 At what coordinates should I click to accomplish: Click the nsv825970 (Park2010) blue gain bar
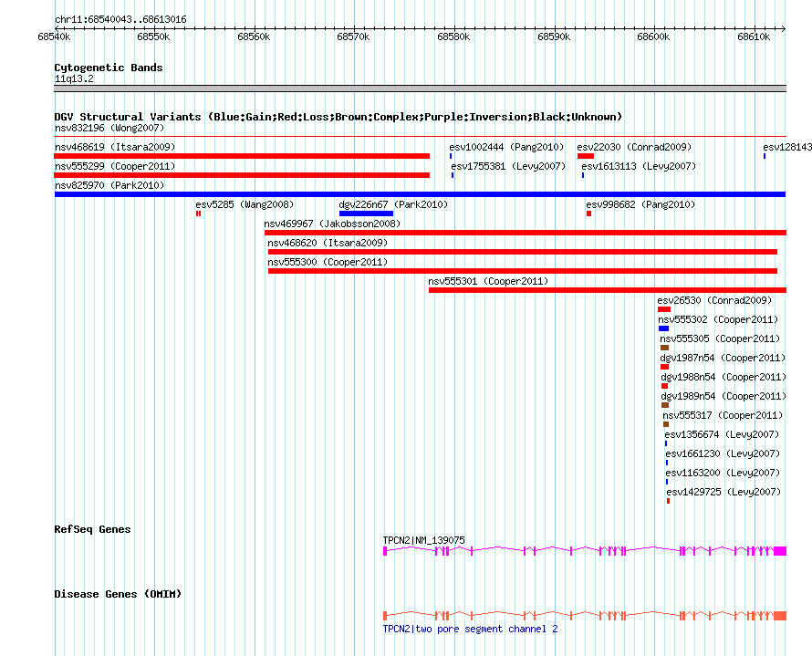[420, 194]
